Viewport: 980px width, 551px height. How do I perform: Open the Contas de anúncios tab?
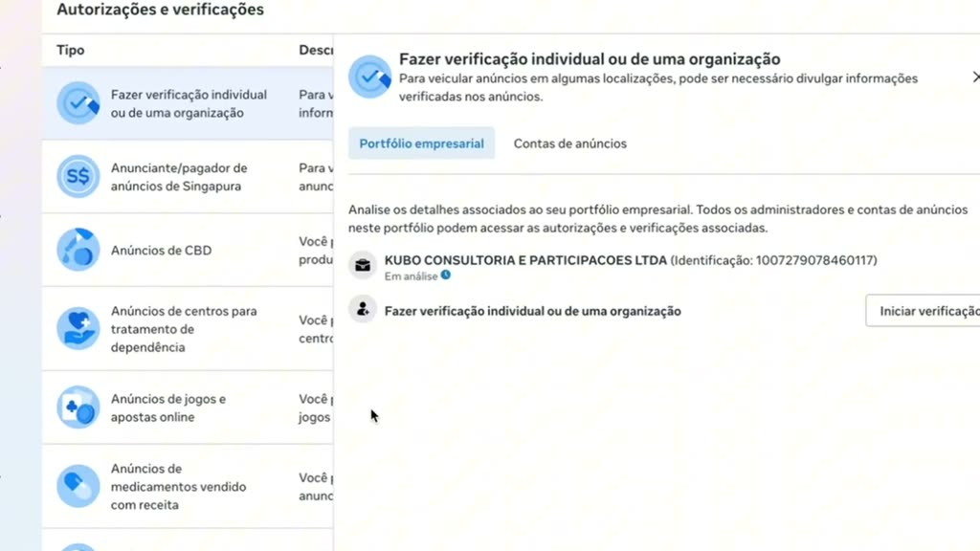point(570,143)
